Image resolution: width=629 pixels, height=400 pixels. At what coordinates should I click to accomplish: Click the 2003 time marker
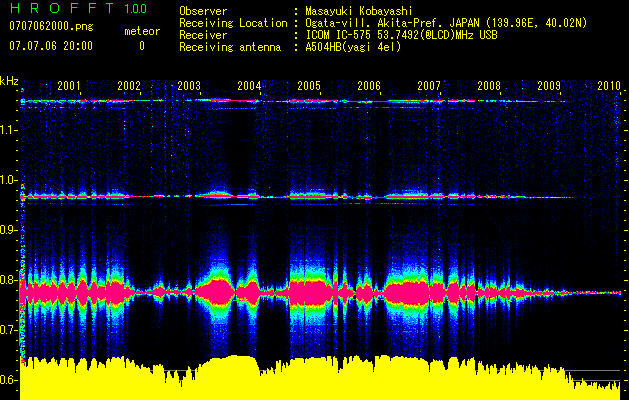189,85
